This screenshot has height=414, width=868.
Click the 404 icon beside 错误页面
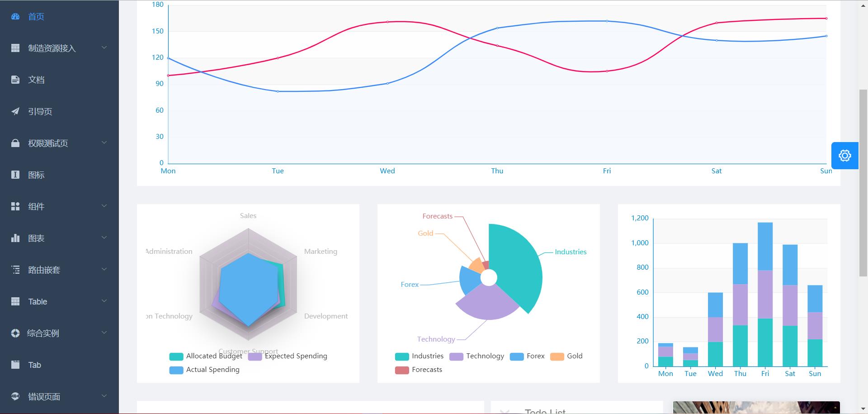pos(15,396)
